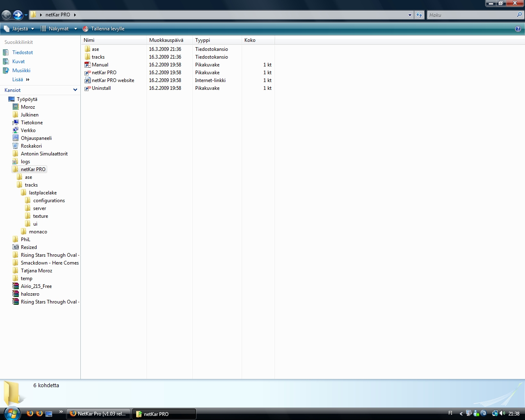This screenshot has height=420, width=525.
Task: Select Antonin Simulaattorit in the tree
Action: pyautogui.click(x=44, y=154)
